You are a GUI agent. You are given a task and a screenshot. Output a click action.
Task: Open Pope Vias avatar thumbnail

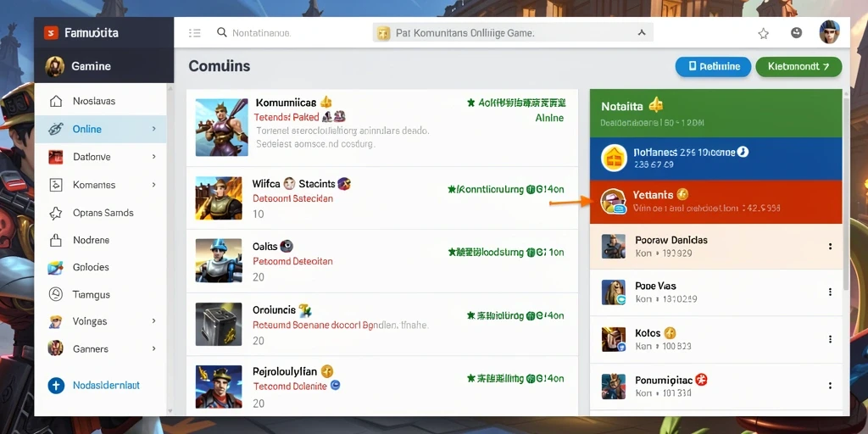click(x=614, y=292)
